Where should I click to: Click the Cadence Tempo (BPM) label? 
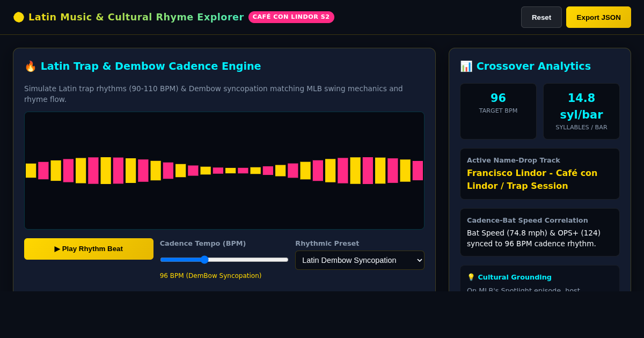point(203,244)
